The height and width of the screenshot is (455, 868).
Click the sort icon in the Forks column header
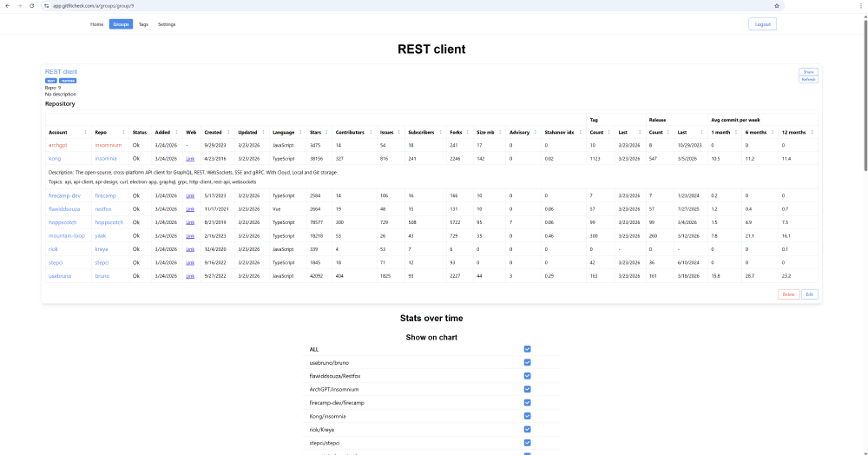(468, 132)
